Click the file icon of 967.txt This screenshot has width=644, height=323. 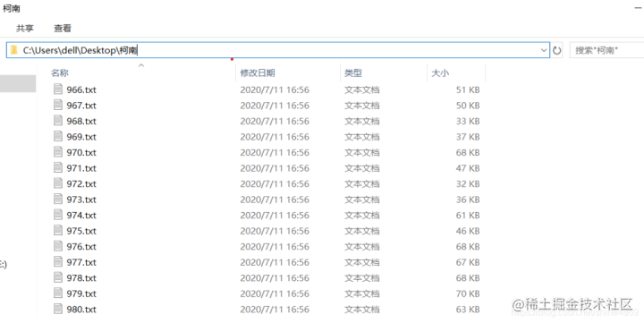(58, 105)
